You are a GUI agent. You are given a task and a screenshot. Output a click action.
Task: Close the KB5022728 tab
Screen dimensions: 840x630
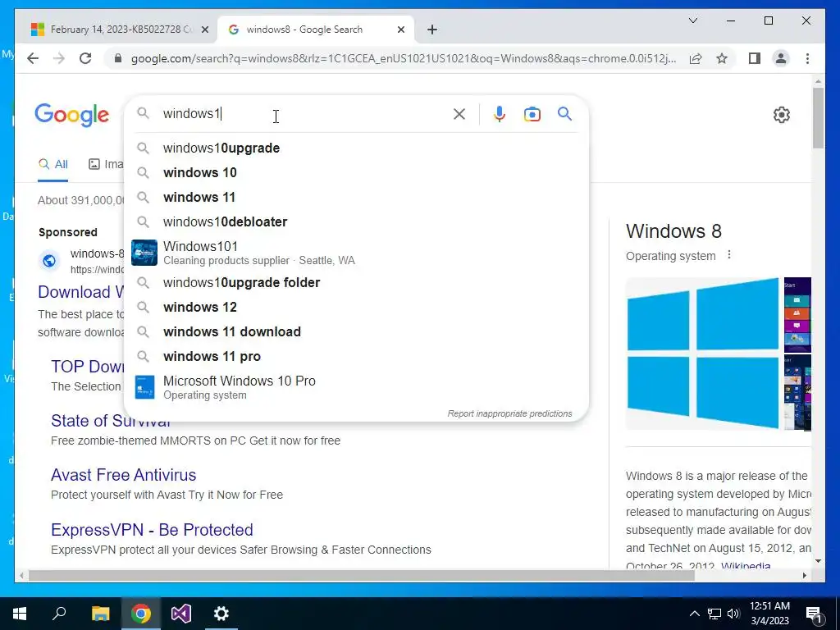pyautogui.click(x=204, y=30)
